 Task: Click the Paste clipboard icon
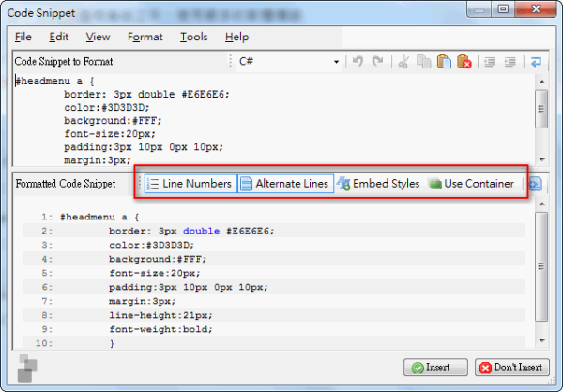(x=444, y=62)
